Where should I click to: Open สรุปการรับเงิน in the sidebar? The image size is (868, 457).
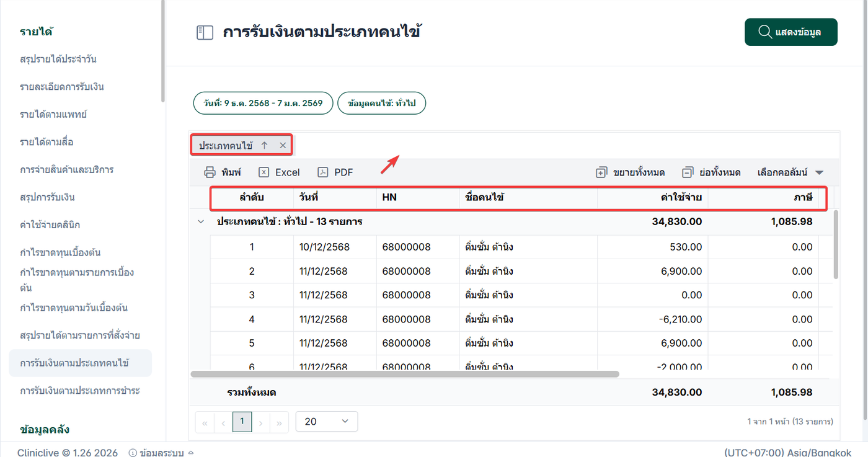point(48,197)
